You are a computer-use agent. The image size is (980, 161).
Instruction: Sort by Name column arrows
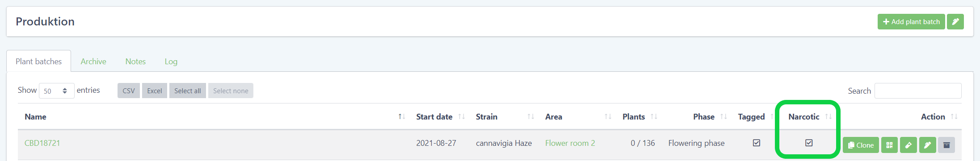tap(402, 116)
